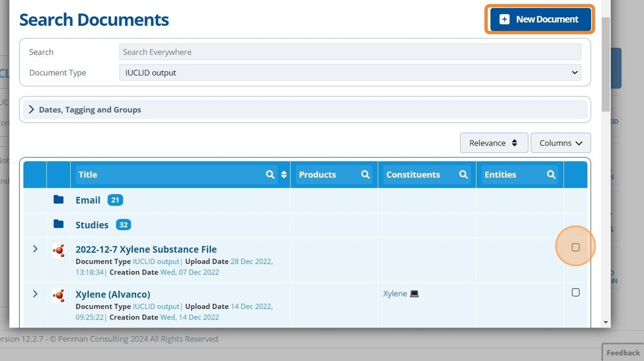
Task: Click the Constituents column search icon
Action: [463, 174]
